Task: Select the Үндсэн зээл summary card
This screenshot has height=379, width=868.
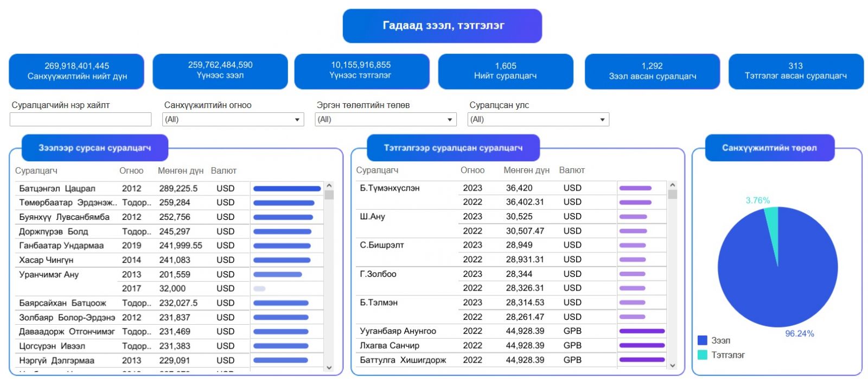Action: pyautogui.click(x=220, y=71)
